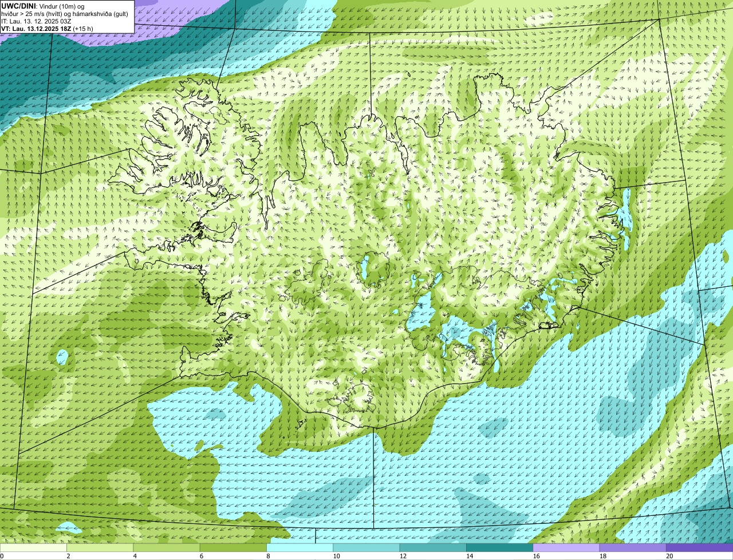Click the scale label "6"

(x=201, y=556)
